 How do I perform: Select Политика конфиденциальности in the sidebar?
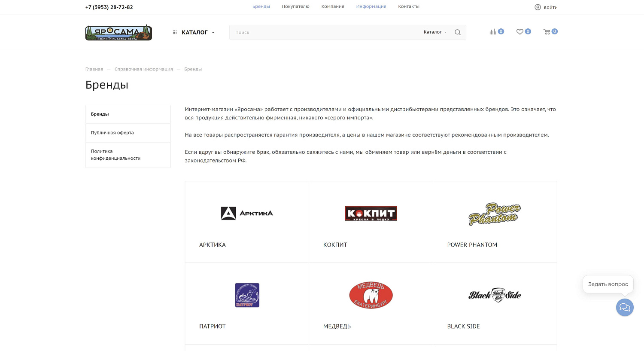pos(115,155)
